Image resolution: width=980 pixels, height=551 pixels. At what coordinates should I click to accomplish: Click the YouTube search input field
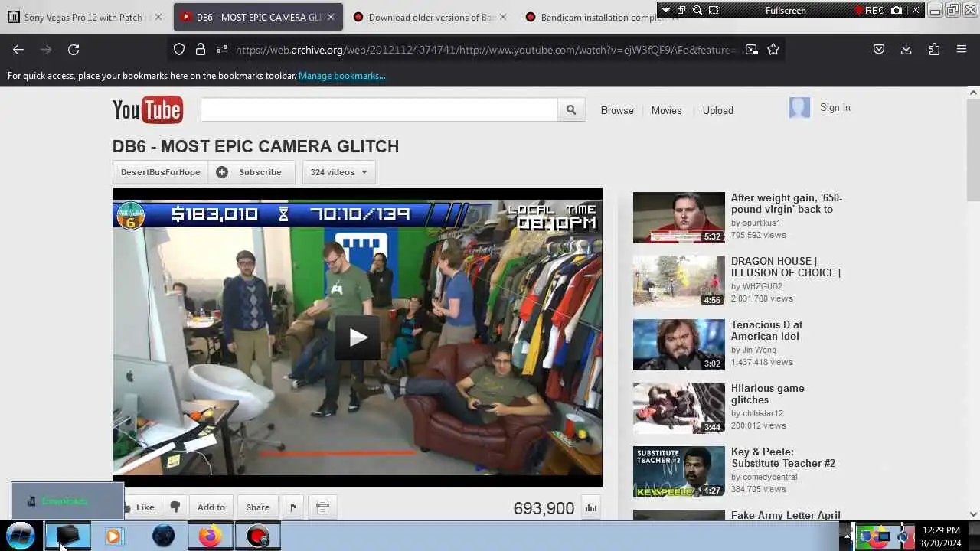click(379, 109)
